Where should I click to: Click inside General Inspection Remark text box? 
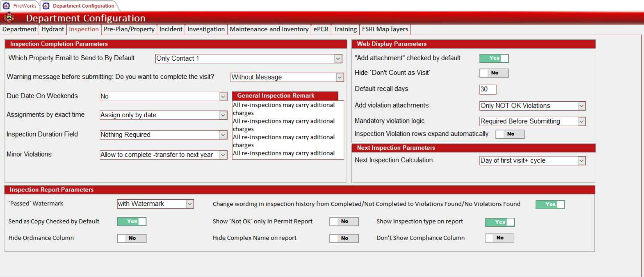[287, 129]
